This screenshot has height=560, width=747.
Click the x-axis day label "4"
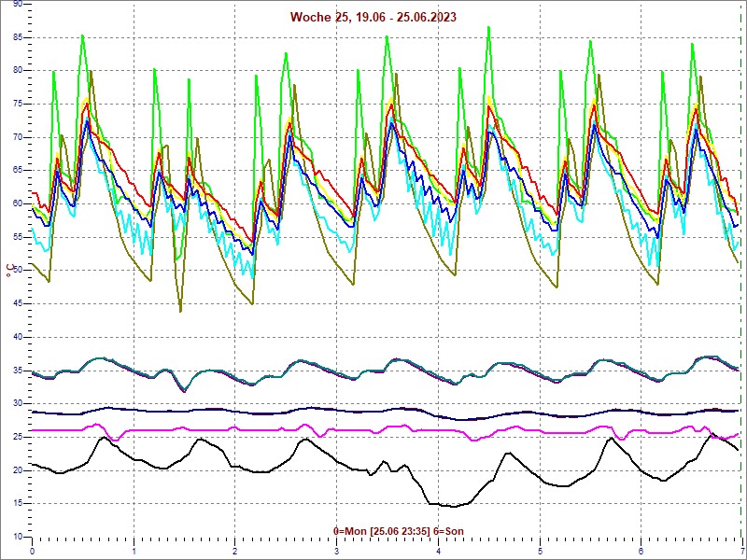438,552
